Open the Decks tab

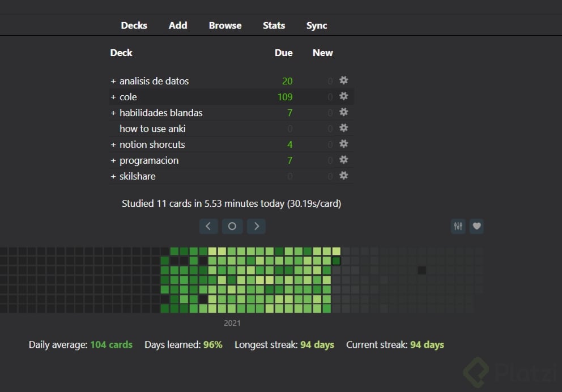point(134,25)
